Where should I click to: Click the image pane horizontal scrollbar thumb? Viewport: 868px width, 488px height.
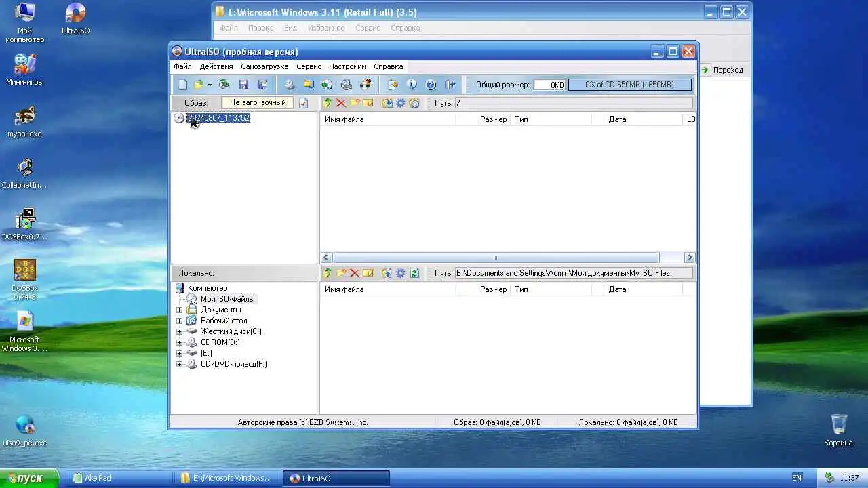[496, 258]
